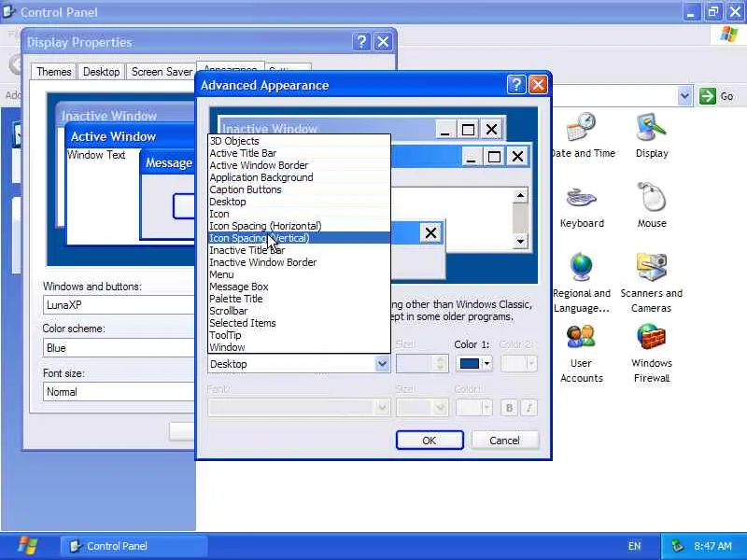747x560 pixels.
Task: Switch to the Themes tab
Action: (x=54, y=72)
